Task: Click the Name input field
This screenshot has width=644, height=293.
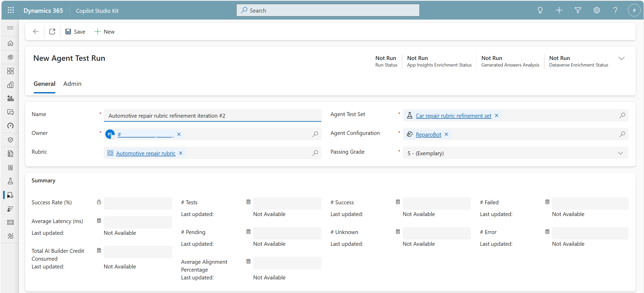Action: click(212, 116)
